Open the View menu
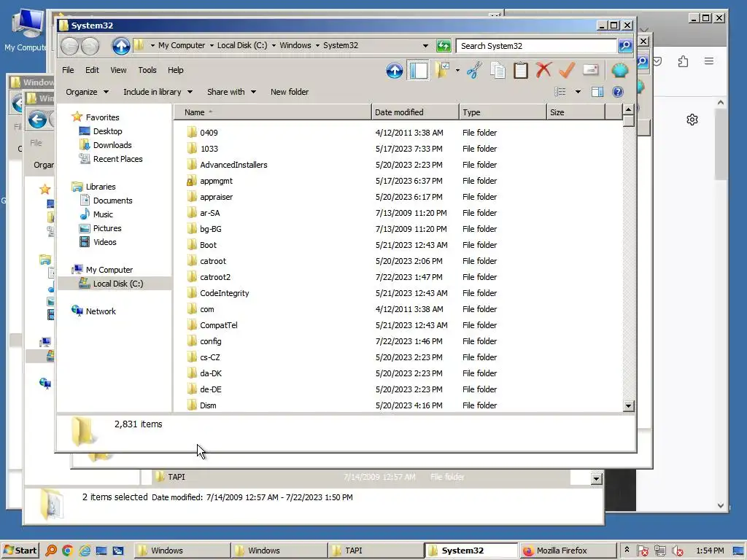 (x=119, y=70)
